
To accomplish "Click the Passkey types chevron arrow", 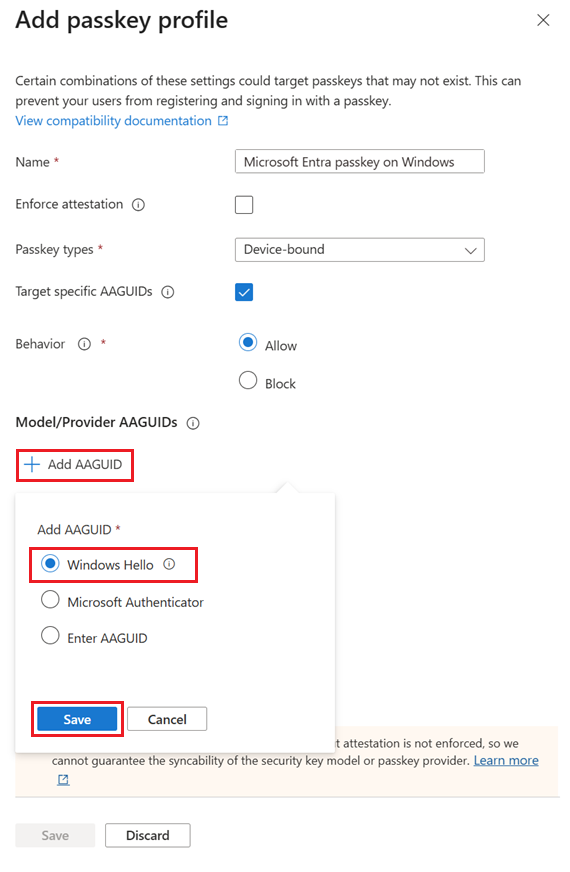I will (x=470, y=251).
